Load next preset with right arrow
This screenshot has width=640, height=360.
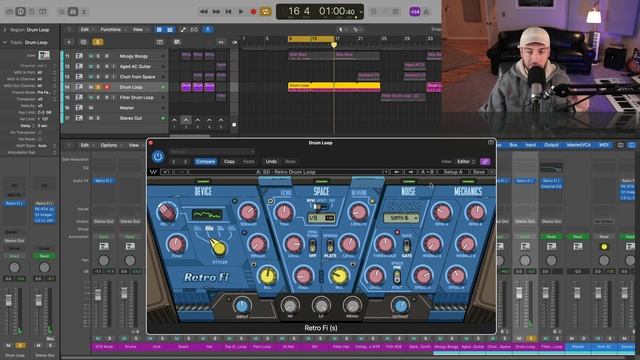click(185, 162)
